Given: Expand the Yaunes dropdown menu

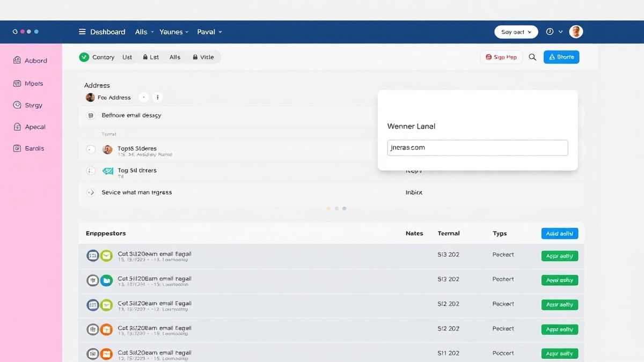Looking at the screenshot, I should pos(174,32).
